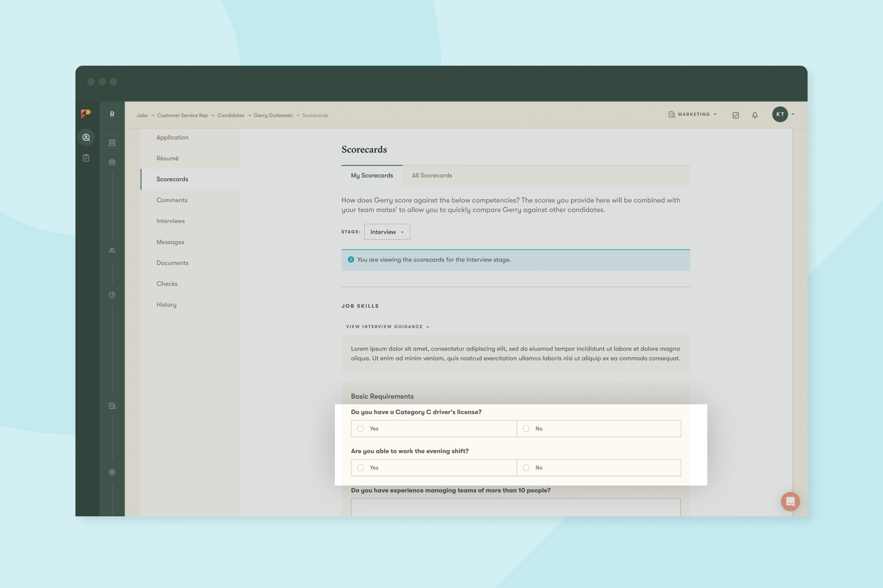Collapse the View Interview Guidance section
The width and height of the screenshot is (883, 588).
point(386,326)
